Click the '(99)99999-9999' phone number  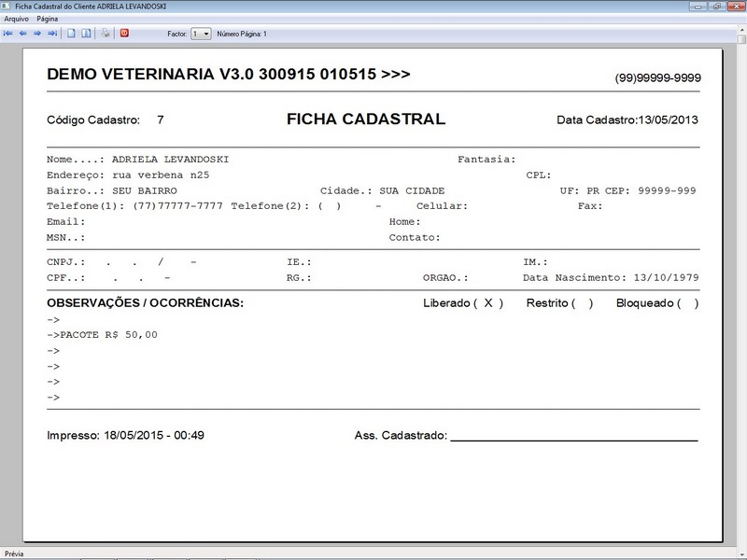pos(658,77)
